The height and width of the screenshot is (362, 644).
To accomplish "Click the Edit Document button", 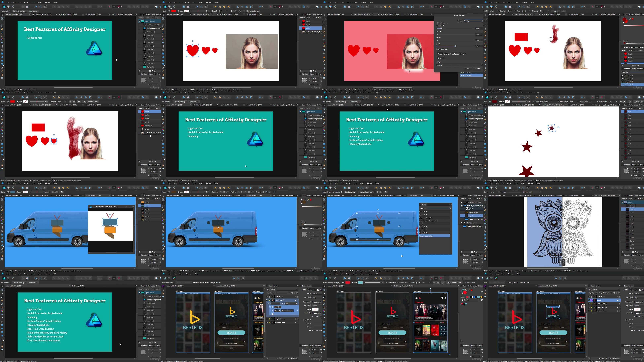I will click(x=350, y=192).
